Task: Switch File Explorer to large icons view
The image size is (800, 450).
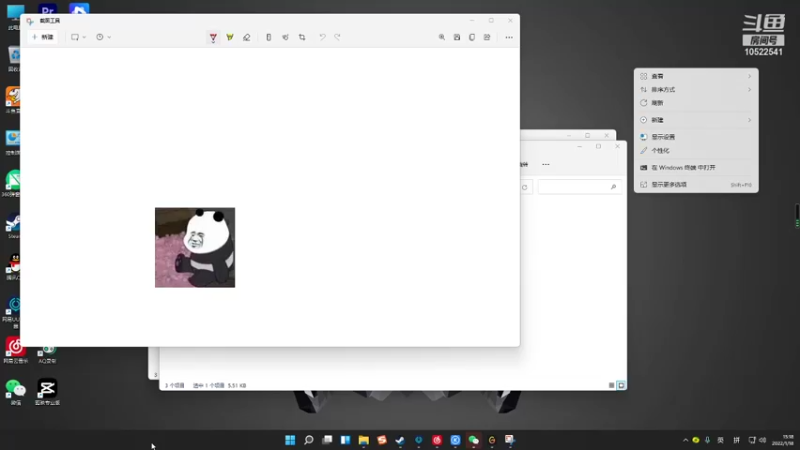Action: pos(621,385)
